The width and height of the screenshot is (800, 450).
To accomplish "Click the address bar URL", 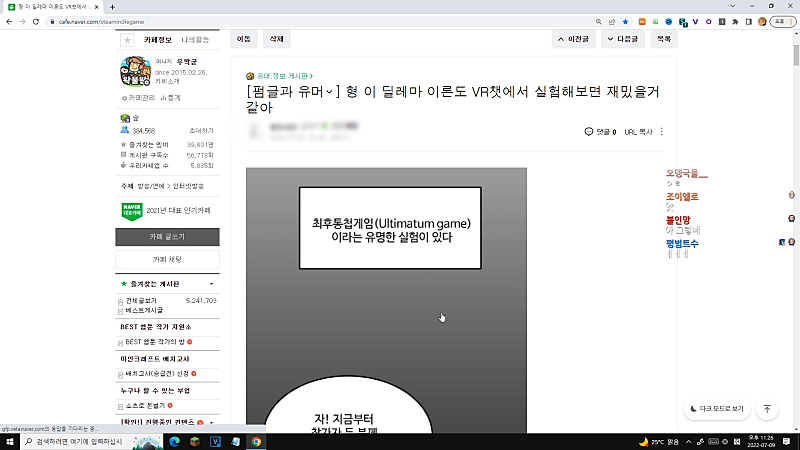I will [101, 22].
